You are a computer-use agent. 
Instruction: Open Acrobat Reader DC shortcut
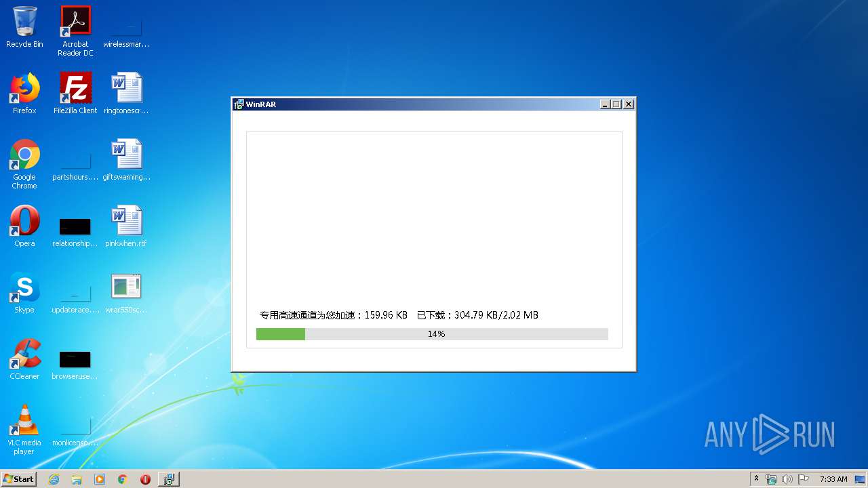click(x=75, y=30)
